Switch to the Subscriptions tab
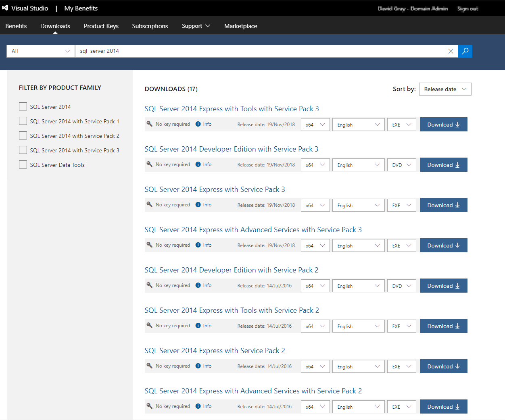The width and height of the screenshot is (505, 420). click(x=150, y=26)
